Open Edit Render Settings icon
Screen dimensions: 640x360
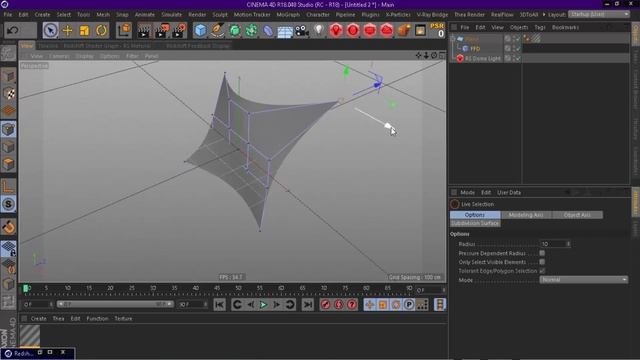[180, 30]
